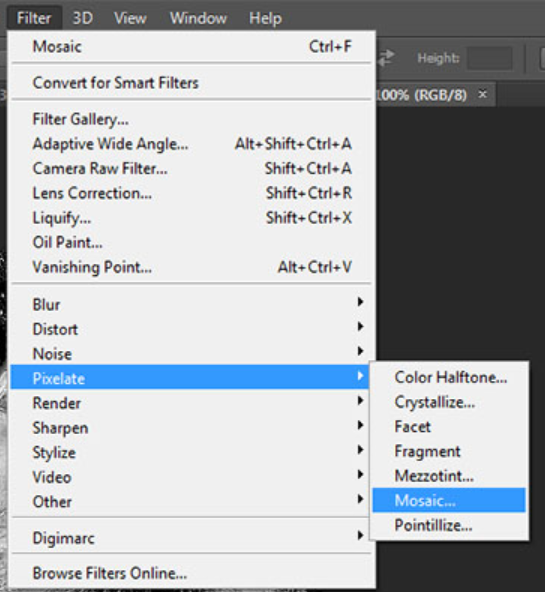Switch to the 100% (RGB/8) document tab
This screenshot has width=545, height=592.
coord(422,94)
